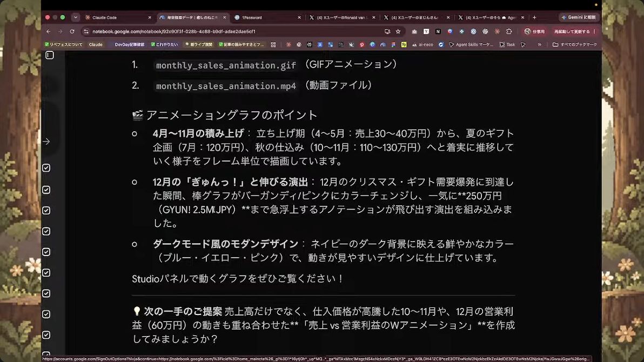
Task: Toggle the eighth source checkbox in sidebar
Action: click(x=46, y=314)
